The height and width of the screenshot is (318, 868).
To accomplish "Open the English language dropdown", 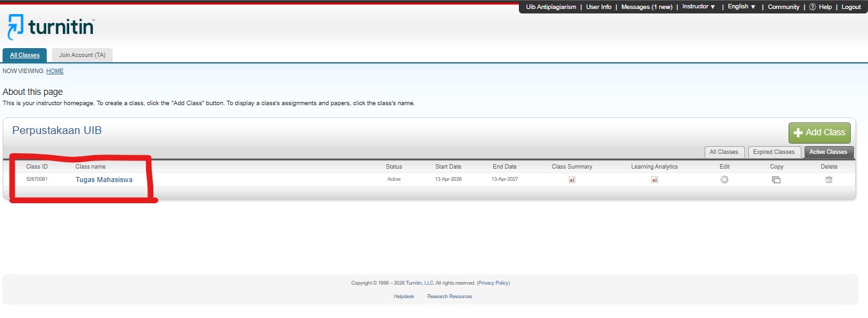I will (742, 7).
